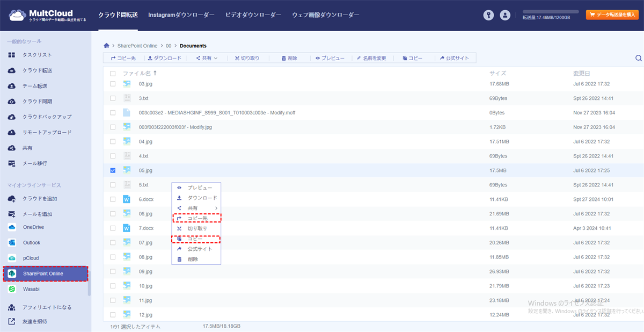Image resolution: width=644 pixels, height=332 pixels.
Task: Check the box for 04.jpg
Action: coord(113,141)
